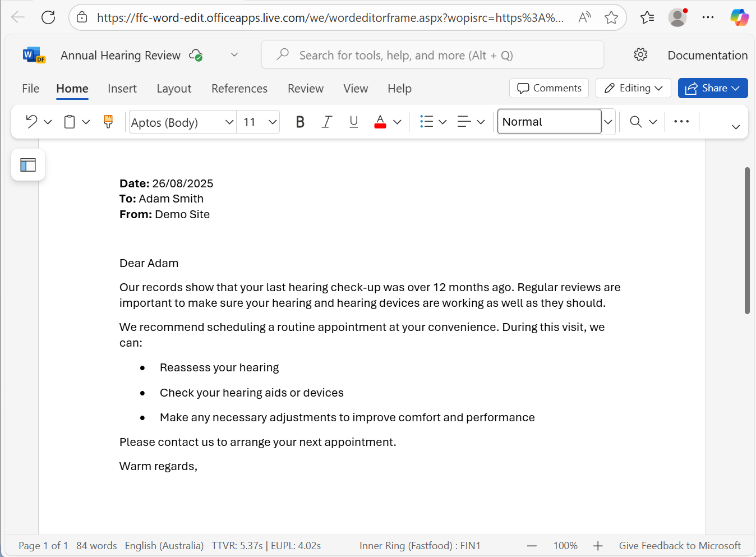This screenshot has height=557, width=756.
Task: Toggle Bold formatting
Action: (300, 122)
